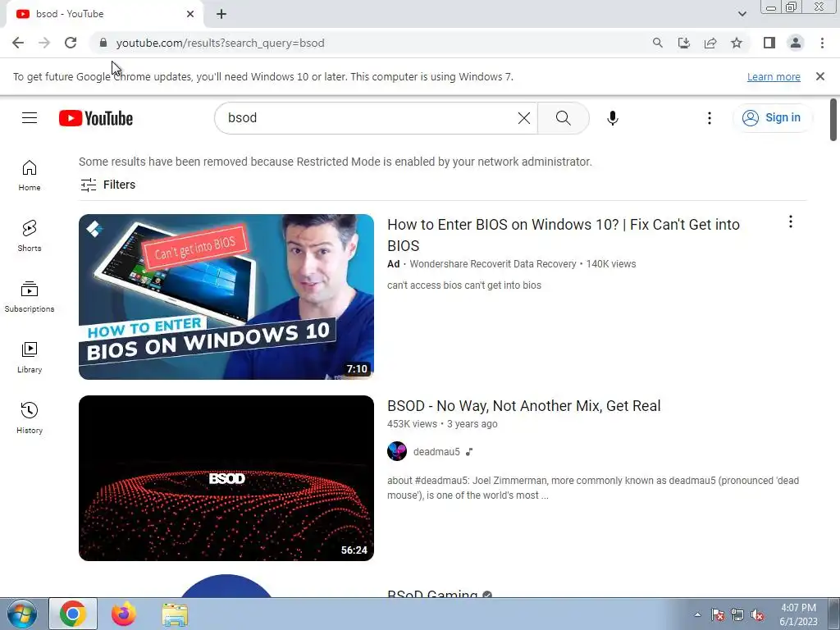Screen dimensions: 840x630
Task: Open YouTube hamburger guide menu
Action: click(30, 118)
